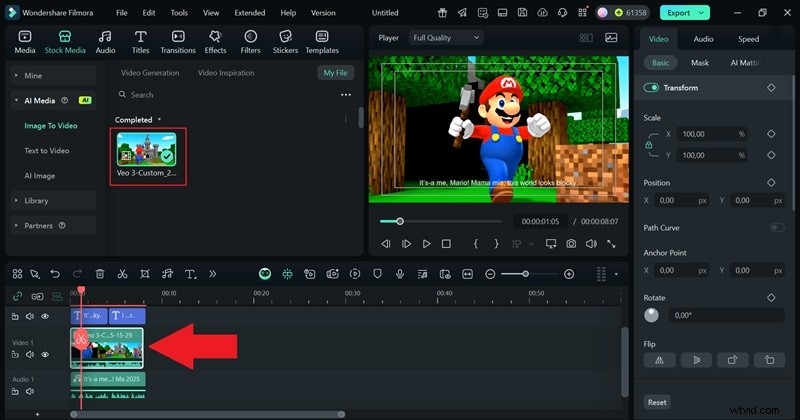Click the Text tool icon in timeline toolbar
Image resolution: width=800 pixels, height=420 pixels.
pos(190,274)
